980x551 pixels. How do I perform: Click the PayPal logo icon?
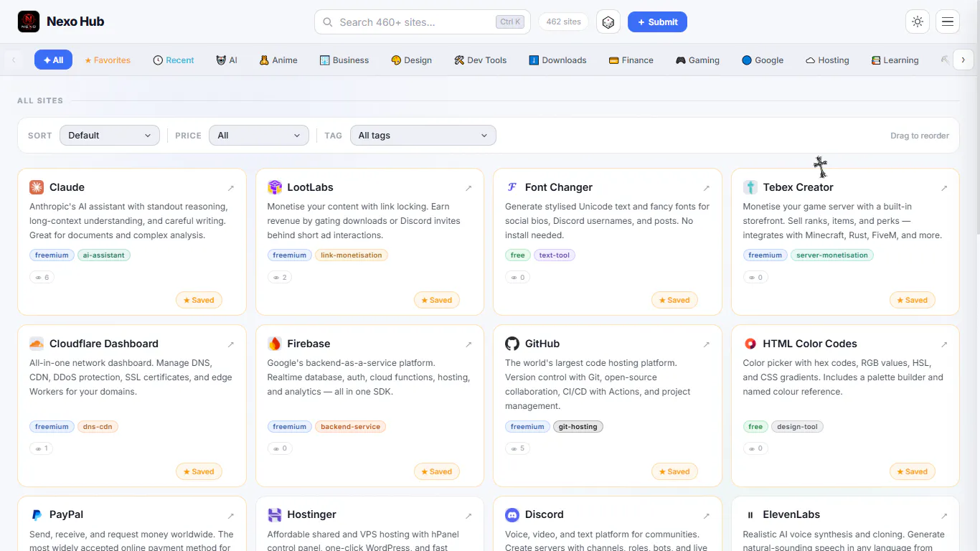(x=37, y=514)
